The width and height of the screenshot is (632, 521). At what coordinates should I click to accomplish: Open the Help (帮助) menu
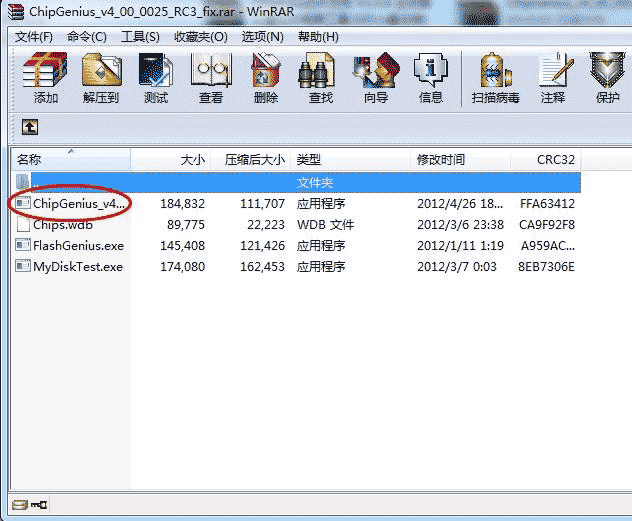(x=318, y=37)
